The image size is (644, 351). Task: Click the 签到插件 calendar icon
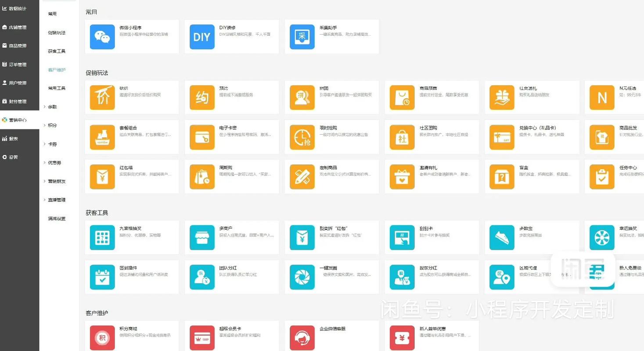[102, 277]
